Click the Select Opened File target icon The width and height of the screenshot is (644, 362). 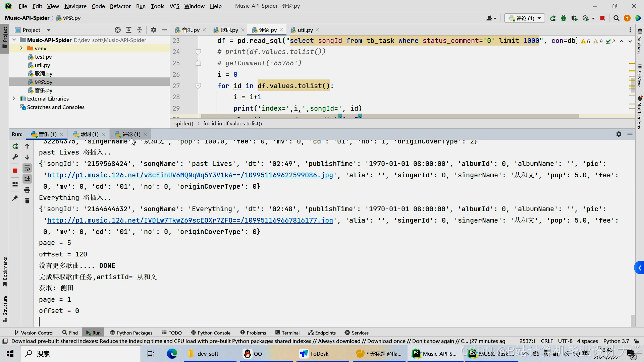[x=117, y=30]
